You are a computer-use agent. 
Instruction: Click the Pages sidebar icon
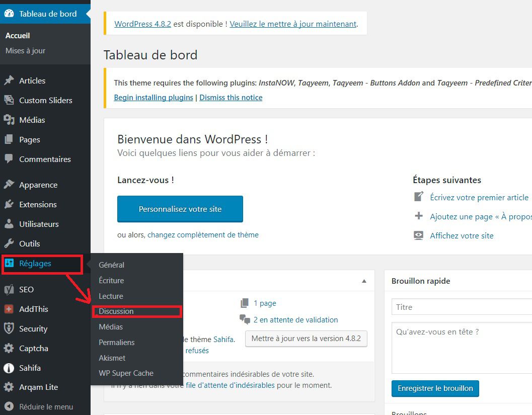9,139
